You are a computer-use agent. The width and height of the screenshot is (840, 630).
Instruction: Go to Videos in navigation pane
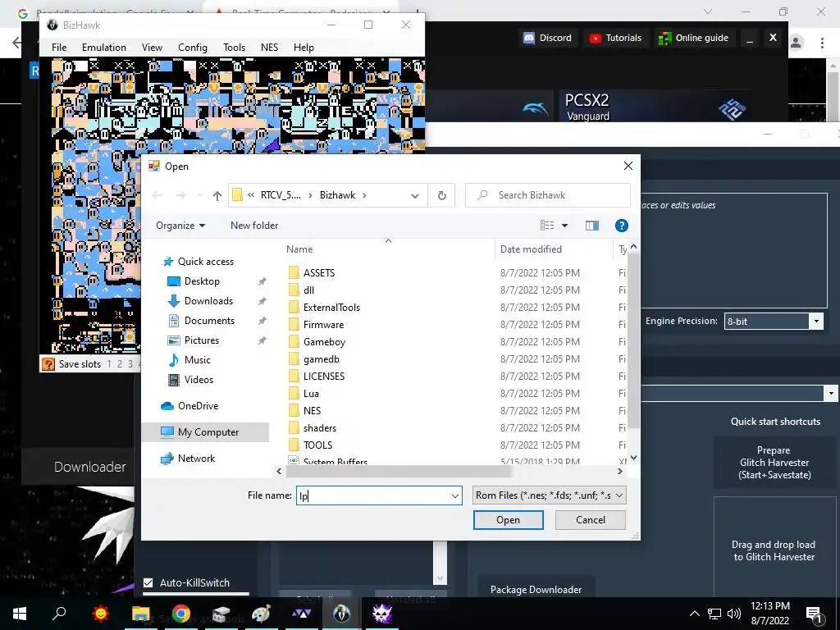[199, 380]
